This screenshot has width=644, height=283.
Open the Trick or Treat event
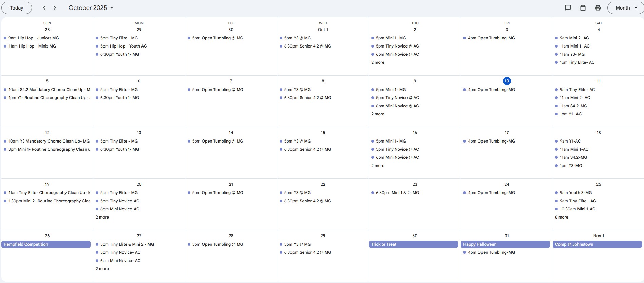pos(413,244)
